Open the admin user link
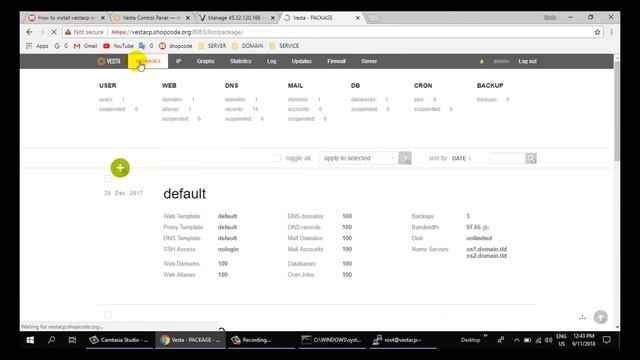 [x=501, y=61]
